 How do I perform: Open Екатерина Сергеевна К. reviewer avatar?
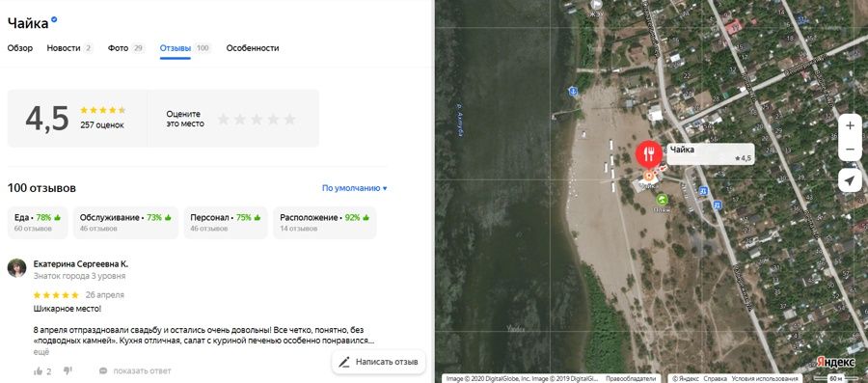click(16, 268)
